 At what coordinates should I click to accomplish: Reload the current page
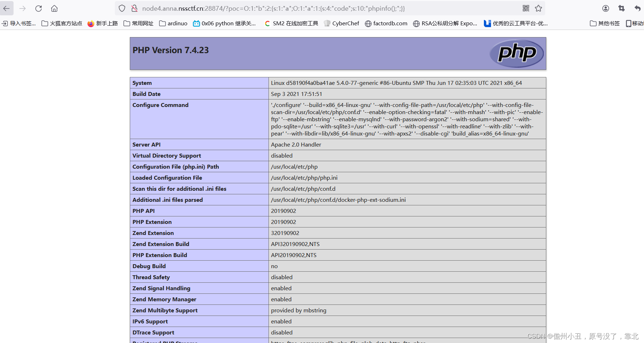pos(39,8)
